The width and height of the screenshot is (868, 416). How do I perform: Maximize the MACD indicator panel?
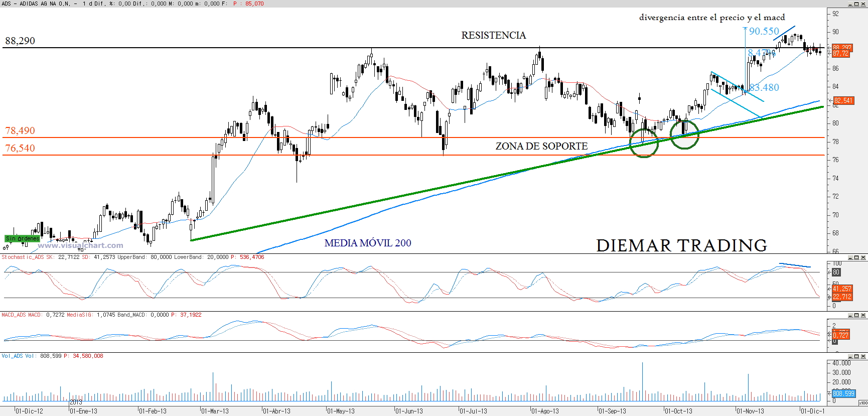click(x=857, y=315)
